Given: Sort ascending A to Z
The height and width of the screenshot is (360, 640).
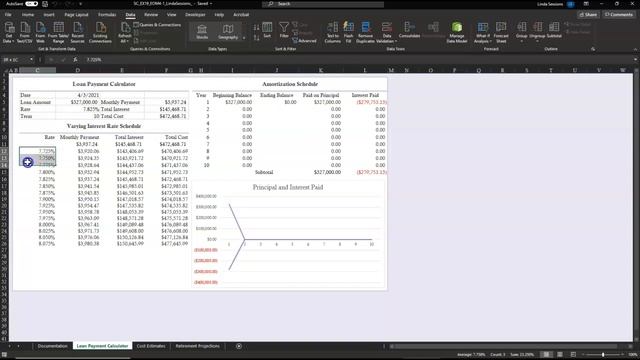Looking at the screenshot, I should (x=256, y=27).
